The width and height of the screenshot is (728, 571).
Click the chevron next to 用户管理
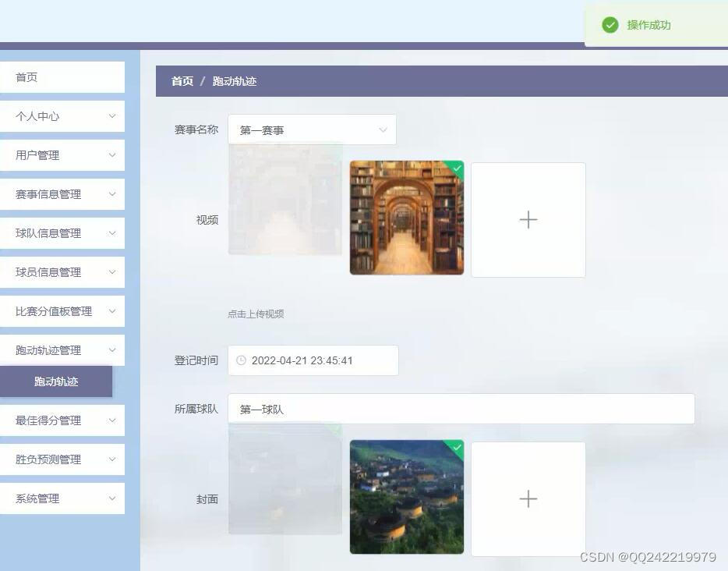pos(112,155)
